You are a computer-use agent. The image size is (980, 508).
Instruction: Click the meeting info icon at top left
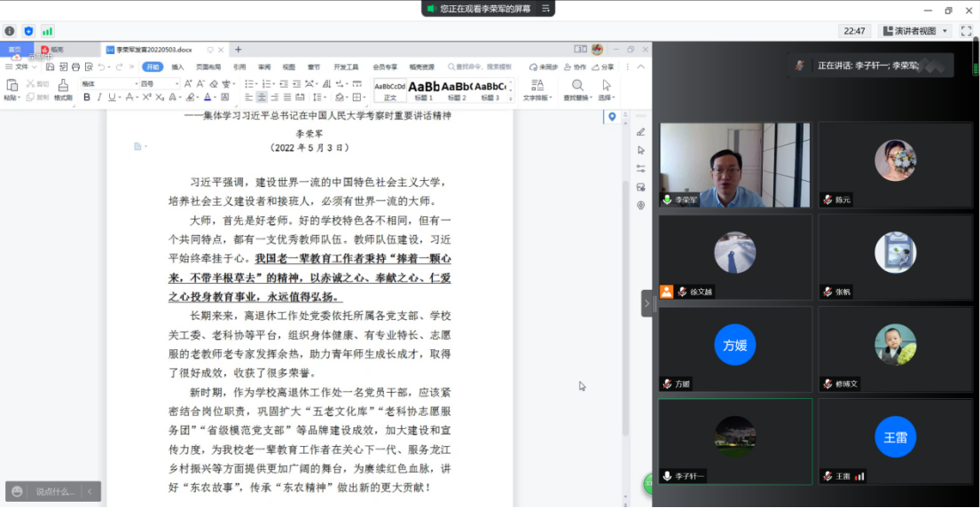click(10, 31)
